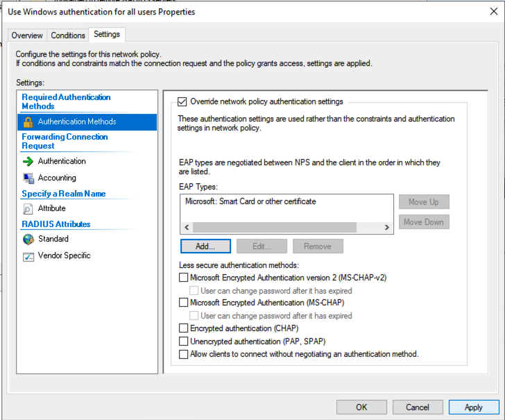Select Attribute under Specify a Realm Name

[x=51, y=208]
